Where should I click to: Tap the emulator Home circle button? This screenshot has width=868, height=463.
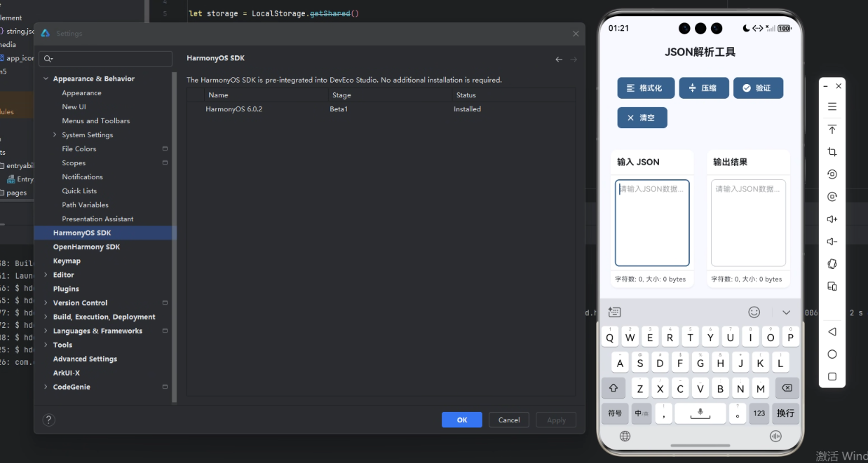click(x=832, y=354)
